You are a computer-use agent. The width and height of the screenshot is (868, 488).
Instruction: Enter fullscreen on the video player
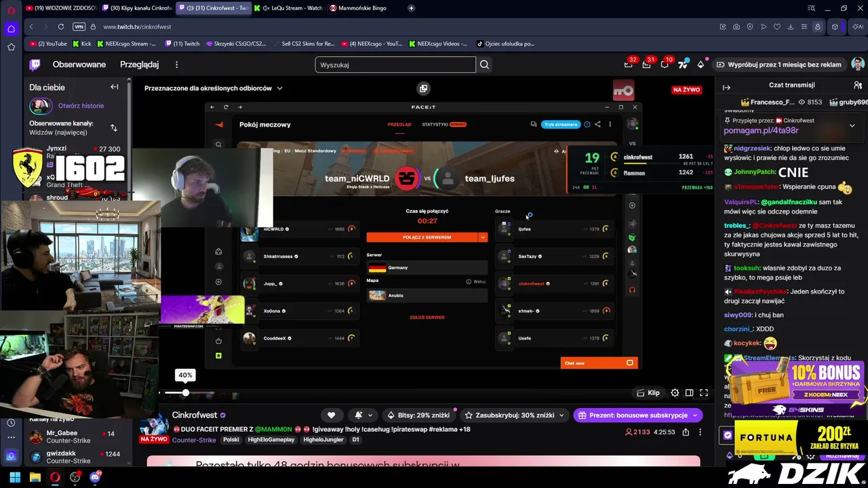pos(704,392)
